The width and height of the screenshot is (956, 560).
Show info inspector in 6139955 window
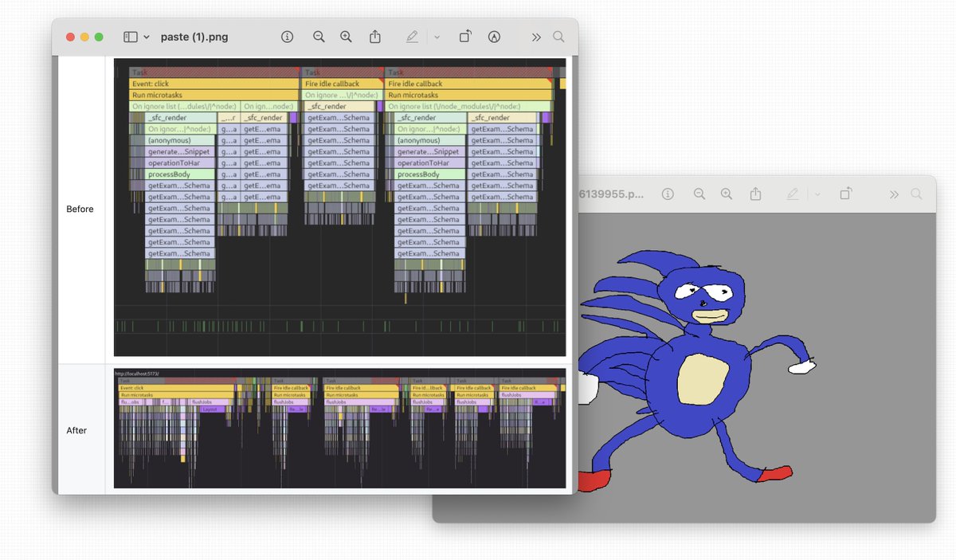point(668,194)
